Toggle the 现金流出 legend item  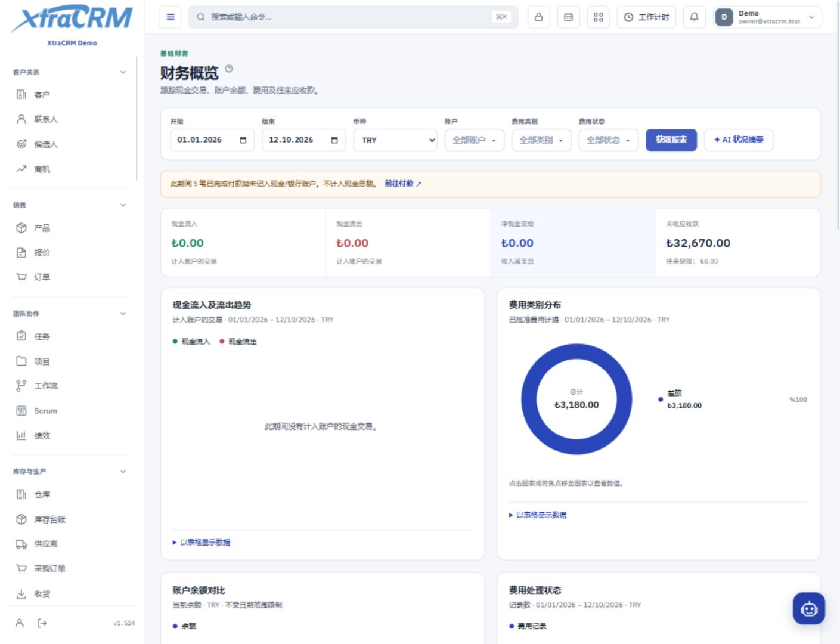[x=238, y=342]
